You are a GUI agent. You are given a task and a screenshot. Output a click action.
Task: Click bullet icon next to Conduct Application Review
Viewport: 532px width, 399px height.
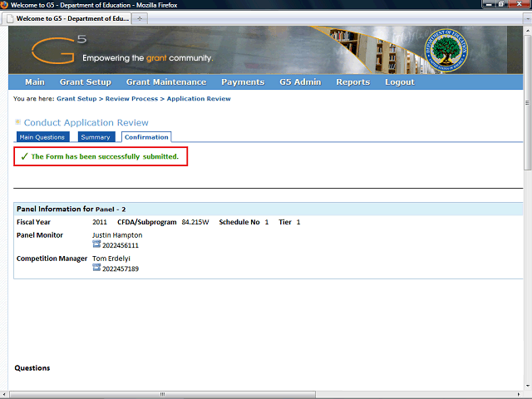(18, 122)
